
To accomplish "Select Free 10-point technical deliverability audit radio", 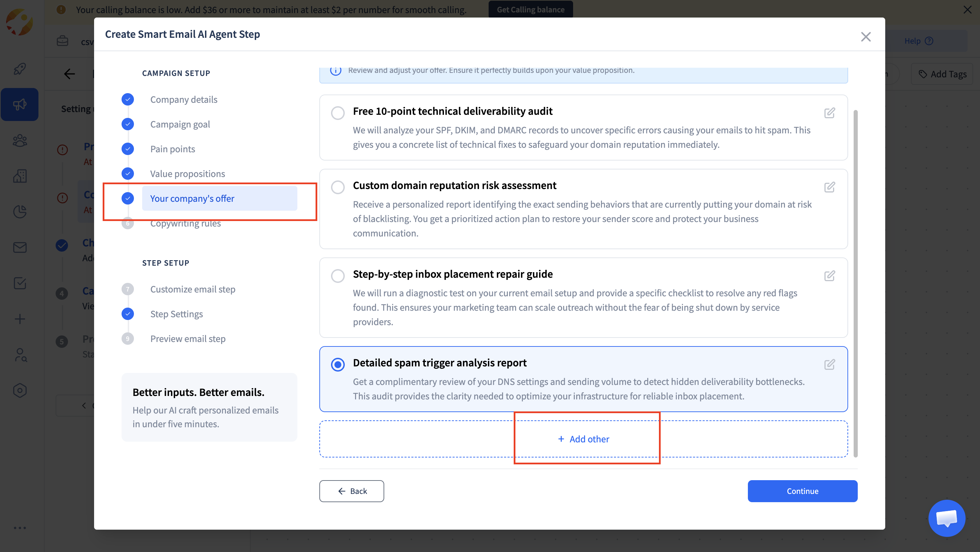I will click(338, 113).
